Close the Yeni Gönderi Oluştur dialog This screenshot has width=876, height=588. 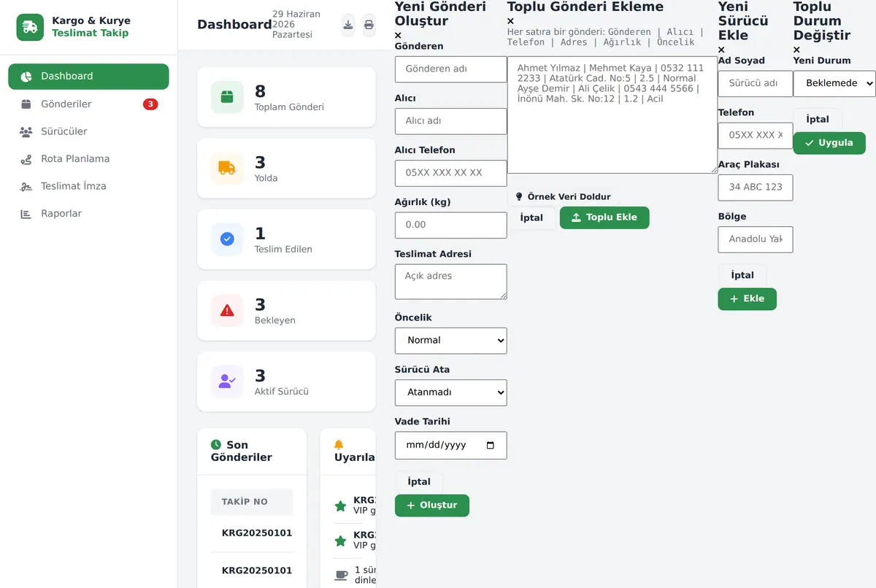click(398, 35)
